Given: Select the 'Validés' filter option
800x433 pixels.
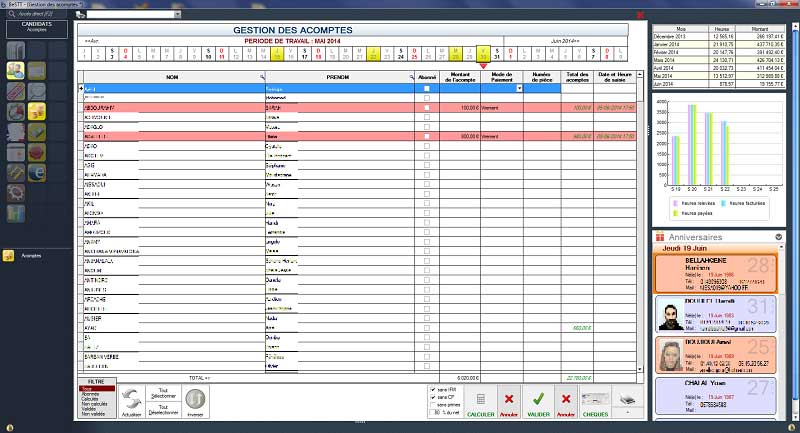Looking at the screenshot, I should pos(89,409).
